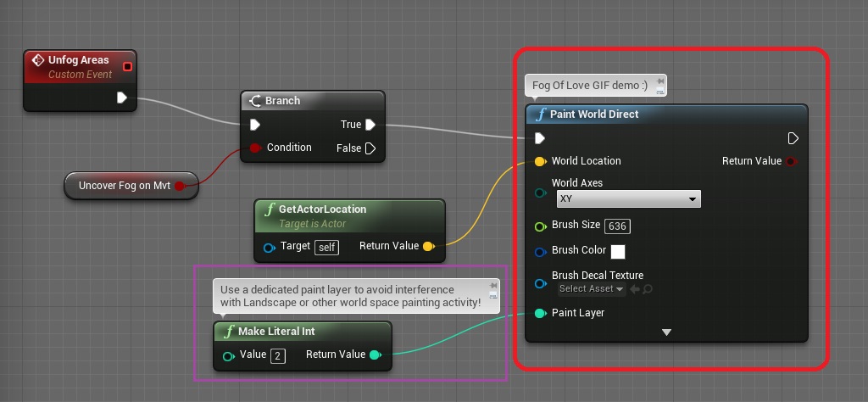Click the Paint World Direct input exec pin
The image size is (868, 402).
540,138
